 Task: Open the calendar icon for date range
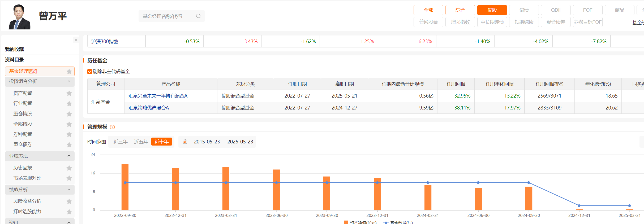[x=185, y=142]
